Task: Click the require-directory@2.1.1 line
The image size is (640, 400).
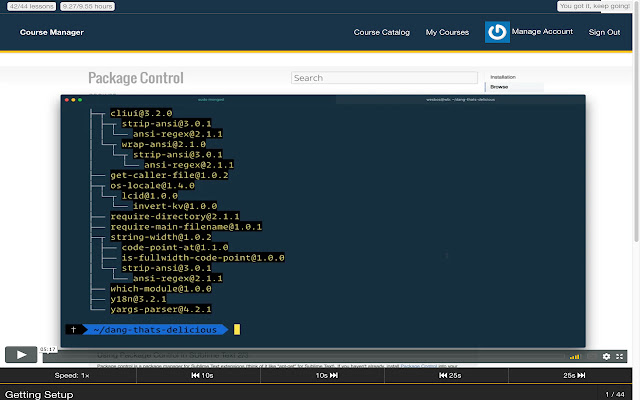Action: [175, 216]
